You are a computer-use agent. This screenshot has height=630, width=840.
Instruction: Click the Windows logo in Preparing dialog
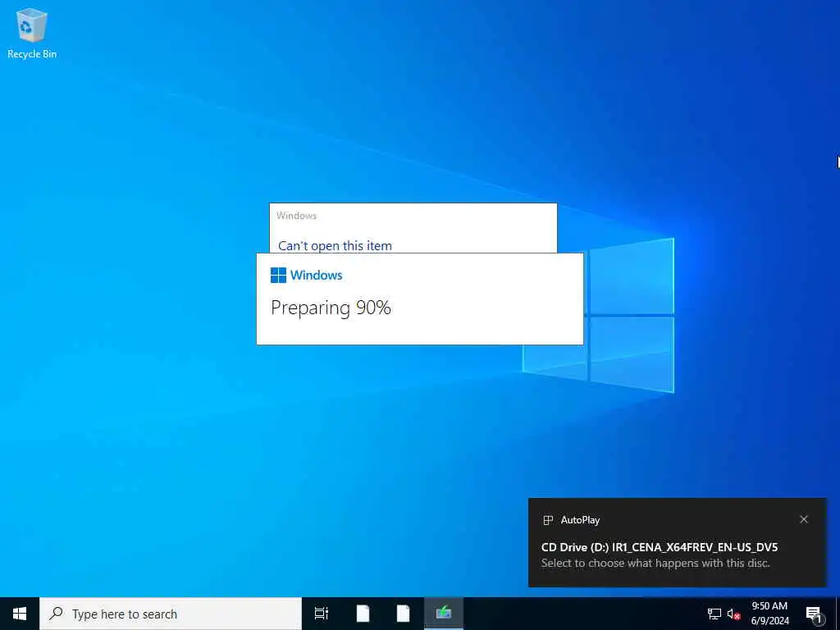click(x=279, y=275)
